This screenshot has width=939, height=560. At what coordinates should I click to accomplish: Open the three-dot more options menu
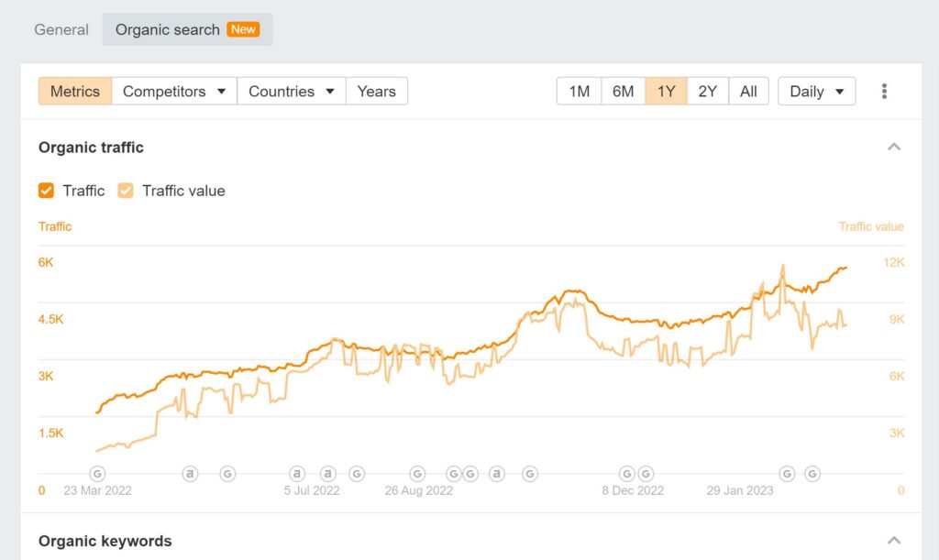tap(884, 92)
